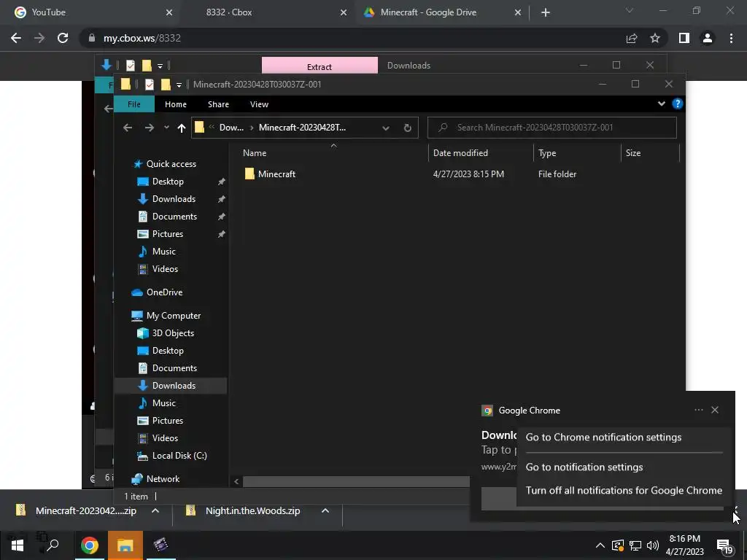Go back in File Explorer
This screenshot has width=747, height=560.
click(x=127, y=128)
